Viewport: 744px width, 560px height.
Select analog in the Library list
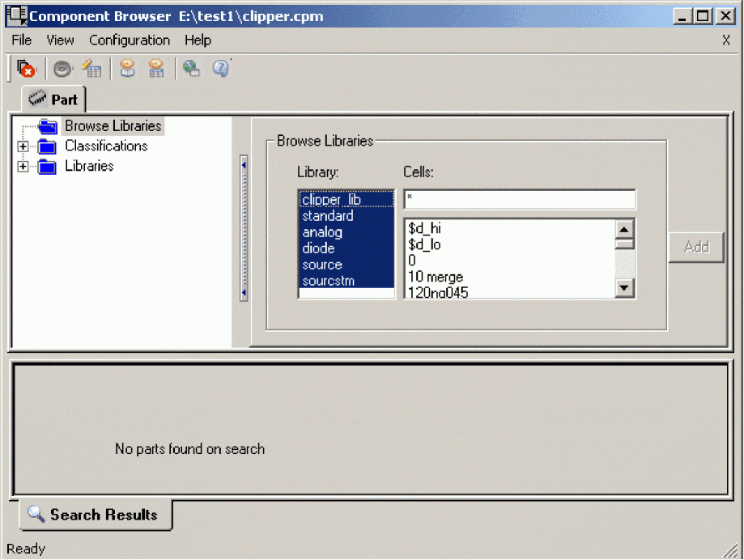[x=346, y=232]
